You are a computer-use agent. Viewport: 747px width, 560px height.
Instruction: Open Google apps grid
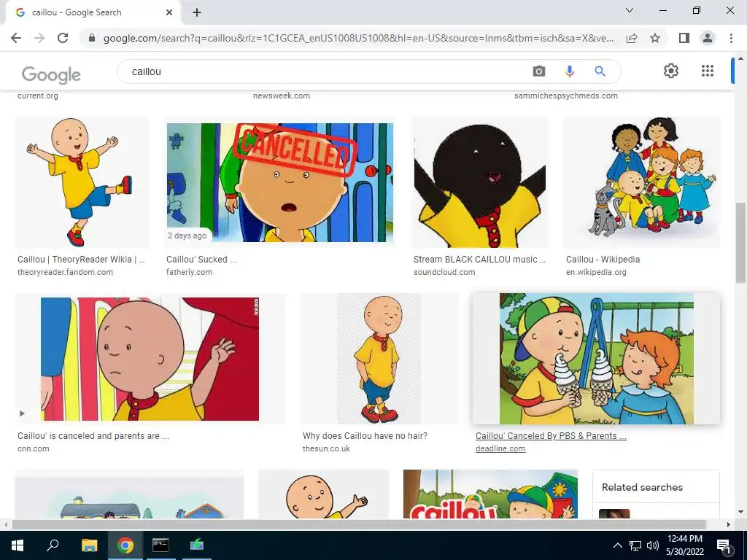click(x=708, y=71)
